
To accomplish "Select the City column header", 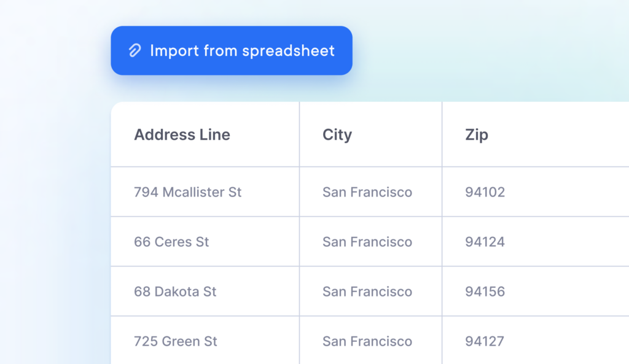I will tap(337, 134).
